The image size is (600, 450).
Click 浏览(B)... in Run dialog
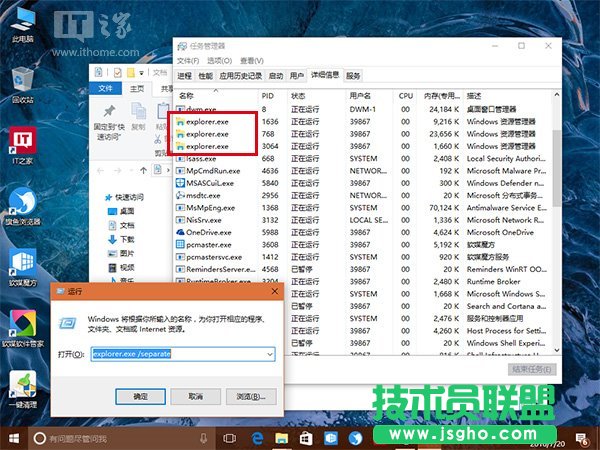click(x=251, y=396)
